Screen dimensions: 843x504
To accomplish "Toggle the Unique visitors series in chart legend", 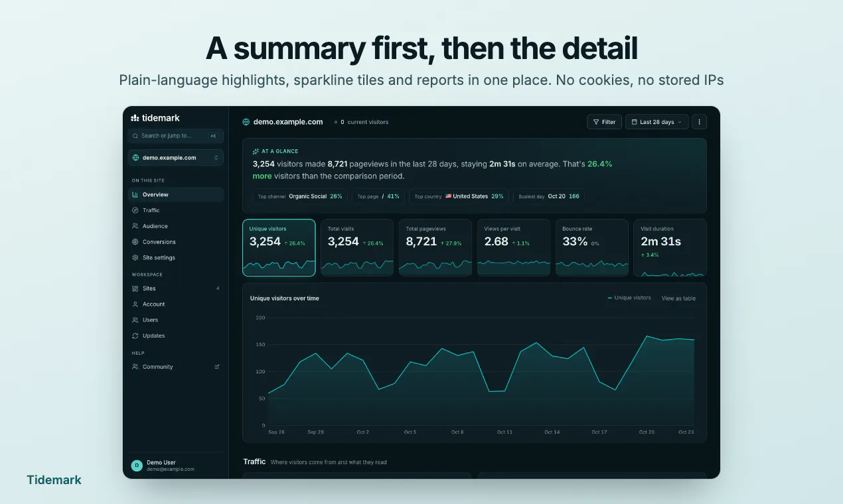I will [x=629, y=298].
